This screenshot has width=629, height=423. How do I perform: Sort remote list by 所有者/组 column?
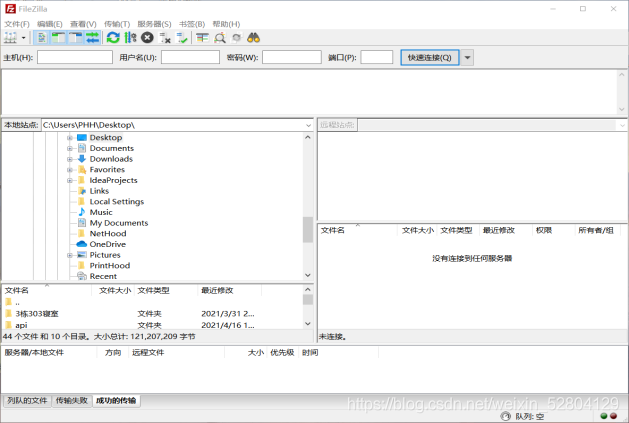tap(598, 230)
